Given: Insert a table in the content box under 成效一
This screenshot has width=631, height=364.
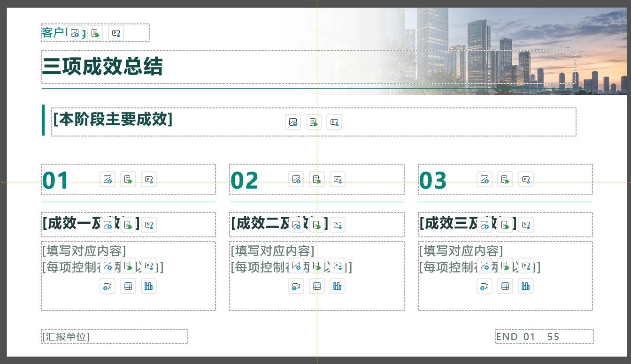Looking at the screenshot, I should (x=128, y=286).
